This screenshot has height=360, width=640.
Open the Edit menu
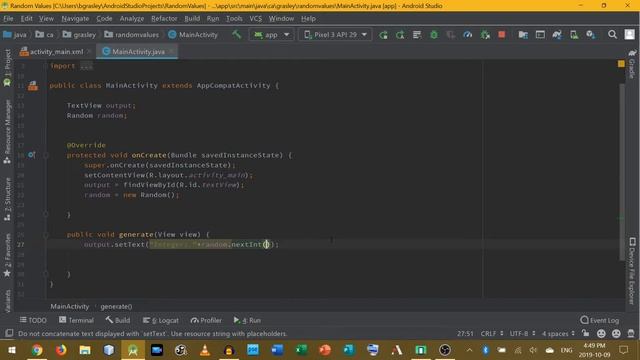(27, 18)
